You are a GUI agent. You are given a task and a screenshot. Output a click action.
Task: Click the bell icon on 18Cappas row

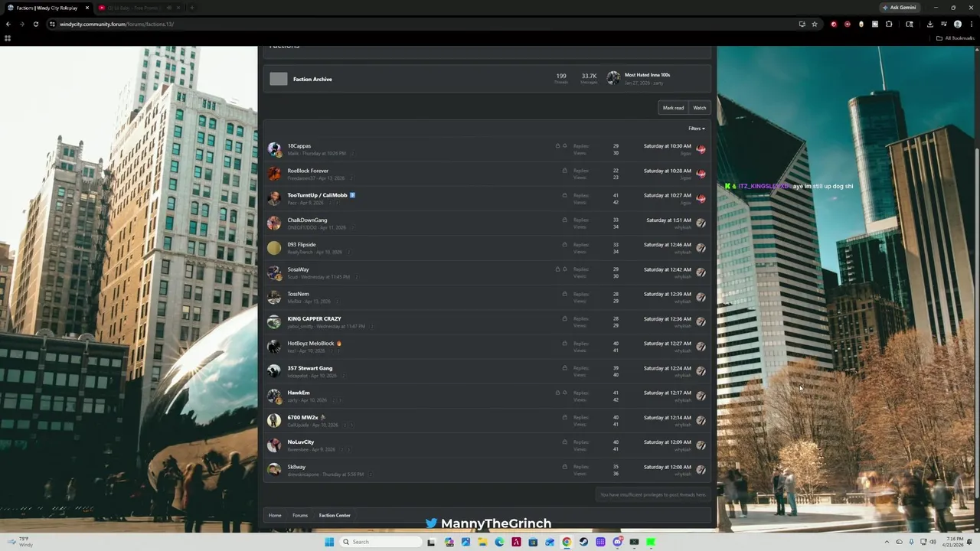565,146
